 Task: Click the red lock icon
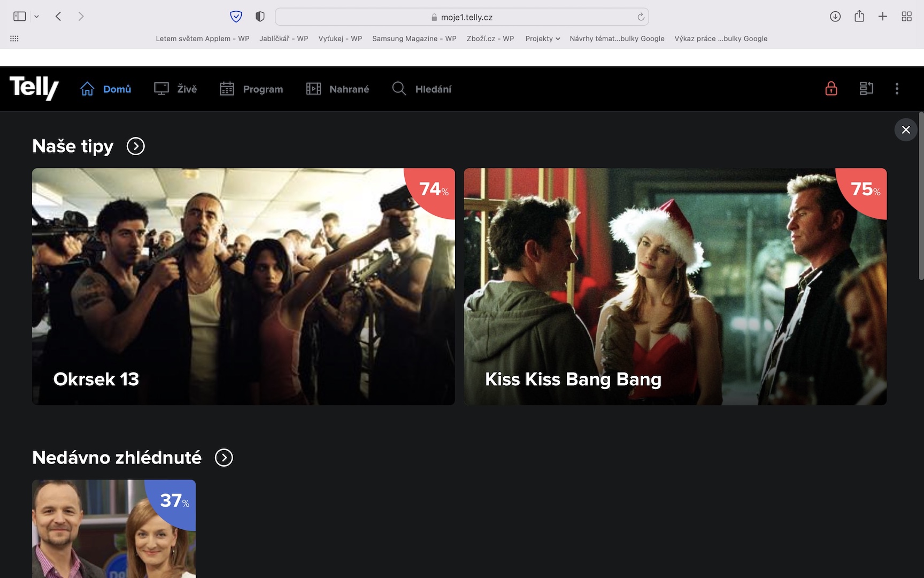tap(831, 88)
